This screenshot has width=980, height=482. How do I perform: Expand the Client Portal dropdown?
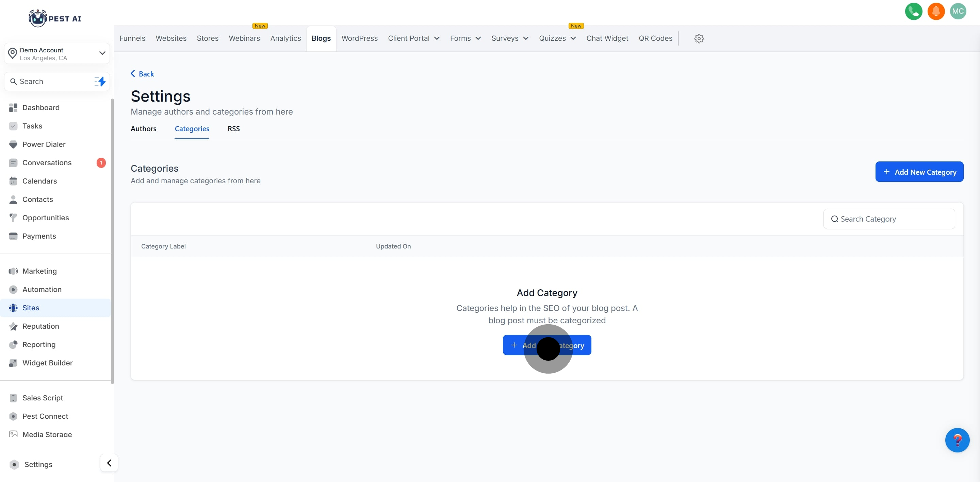point(413,38)
